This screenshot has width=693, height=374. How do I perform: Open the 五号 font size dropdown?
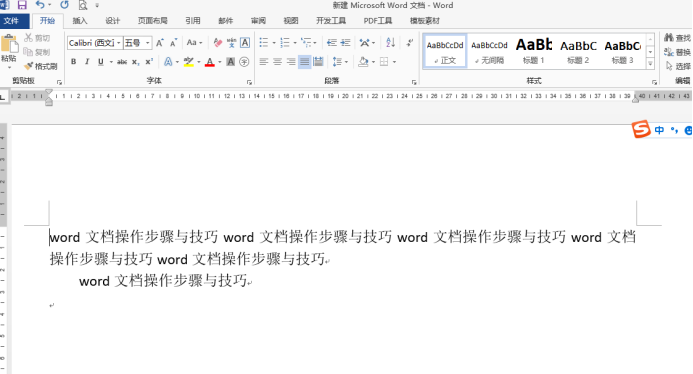tap(148, 43)
